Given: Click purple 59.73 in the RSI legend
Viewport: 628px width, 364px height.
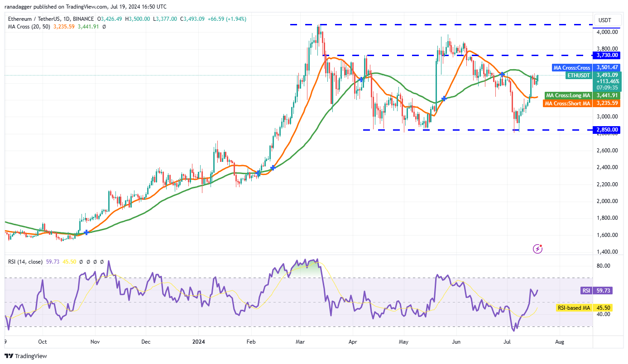Looking at the screenshot, I should 52,261.
